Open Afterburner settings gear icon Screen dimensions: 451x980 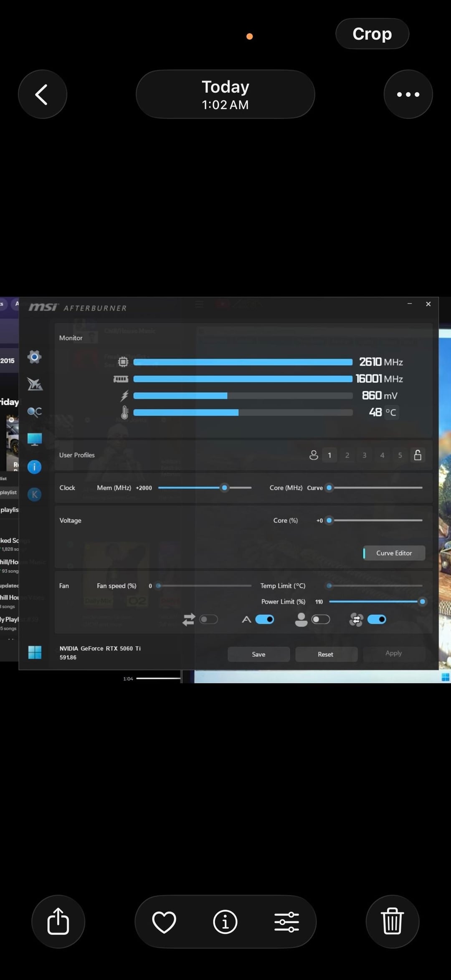click(x=34, y=357)
